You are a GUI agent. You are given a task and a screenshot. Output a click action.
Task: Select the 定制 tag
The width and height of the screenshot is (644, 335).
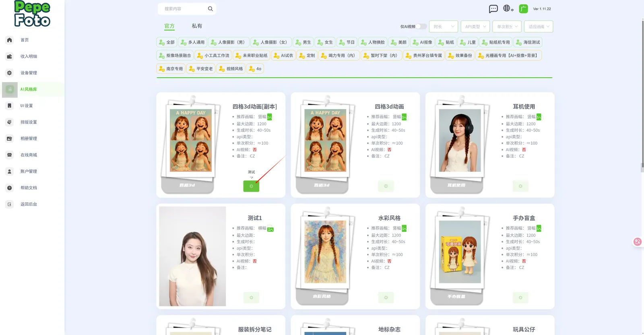307,56
